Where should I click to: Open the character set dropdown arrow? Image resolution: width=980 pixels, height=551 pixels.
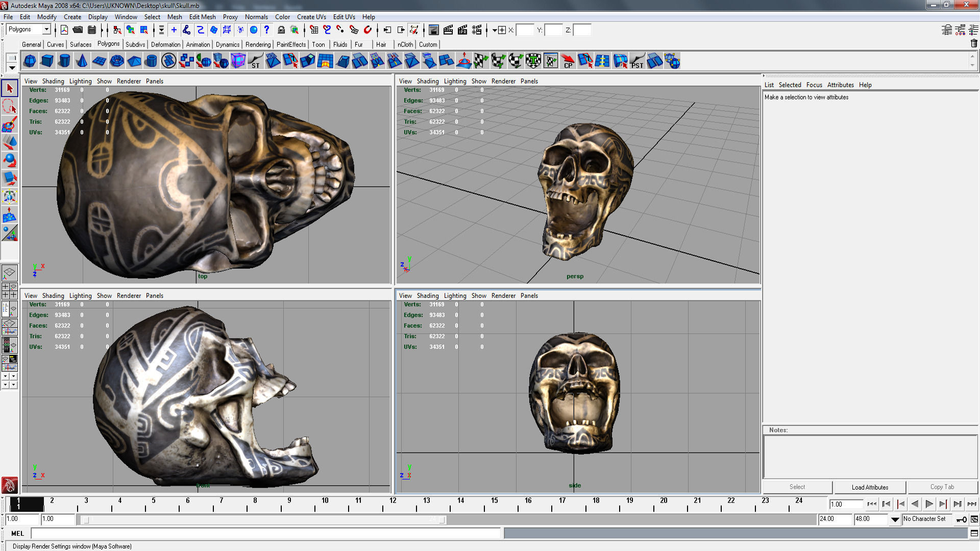coord(895,519)
